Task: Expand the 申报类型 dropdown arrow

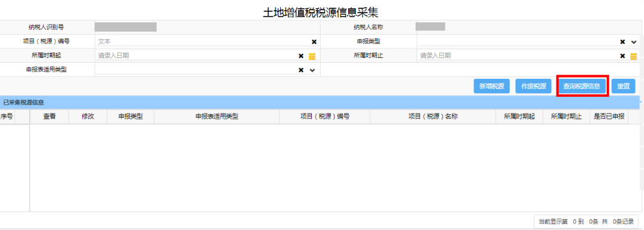Action: [x=633, y=42]
